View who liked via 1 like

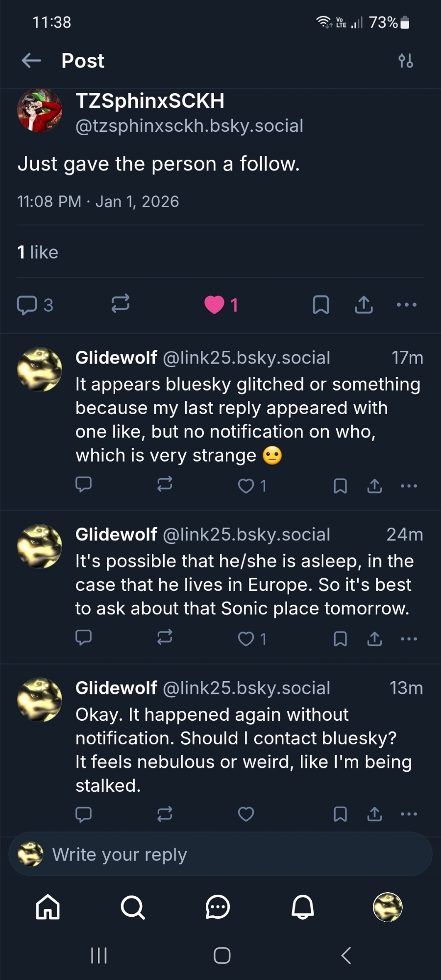pyautogui.click(x=38, y=252)
